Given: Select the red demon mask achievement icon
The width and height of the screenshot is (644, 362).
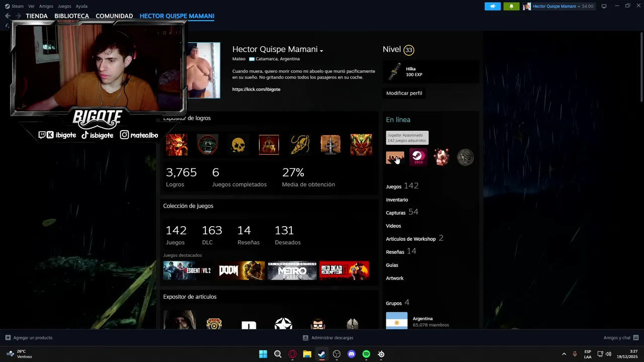Looking at the screenshot, I should click(361, 145).
